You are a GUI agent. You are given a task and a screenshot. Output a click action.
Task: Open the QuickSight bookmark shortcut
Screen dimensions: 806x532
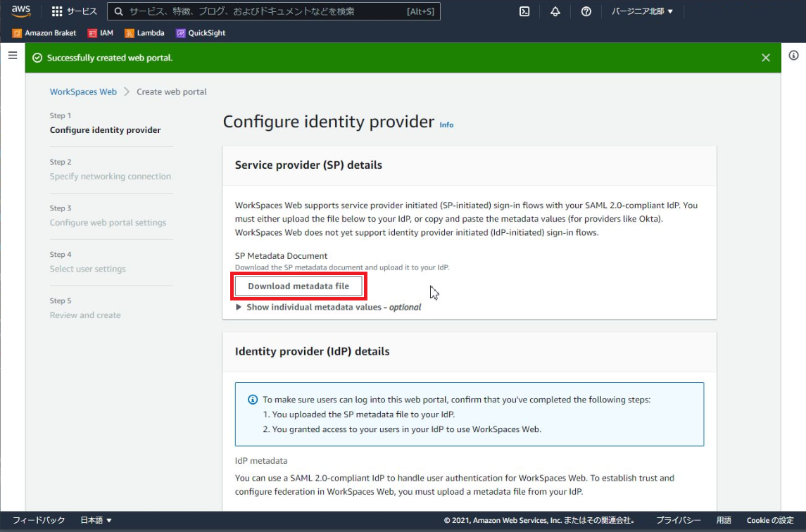[201, 33]
